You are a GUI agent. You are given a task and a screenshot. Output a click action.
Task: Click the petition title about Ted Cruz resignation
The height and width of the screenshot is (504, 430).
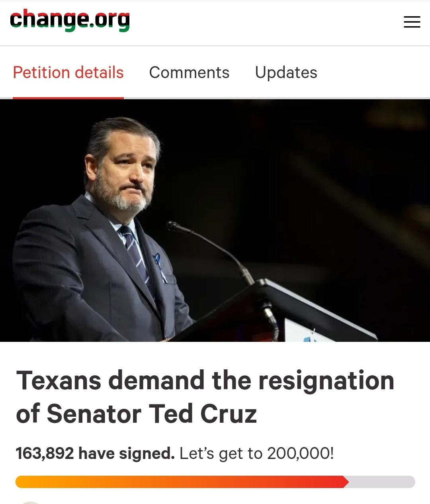tap(205, 396)
